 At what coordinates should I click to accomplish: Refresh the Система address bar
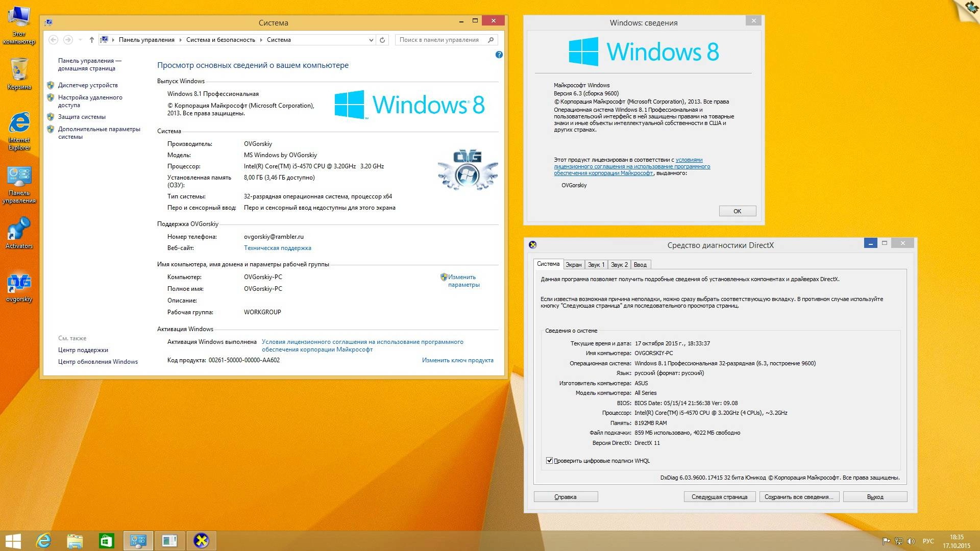(382, 40)
